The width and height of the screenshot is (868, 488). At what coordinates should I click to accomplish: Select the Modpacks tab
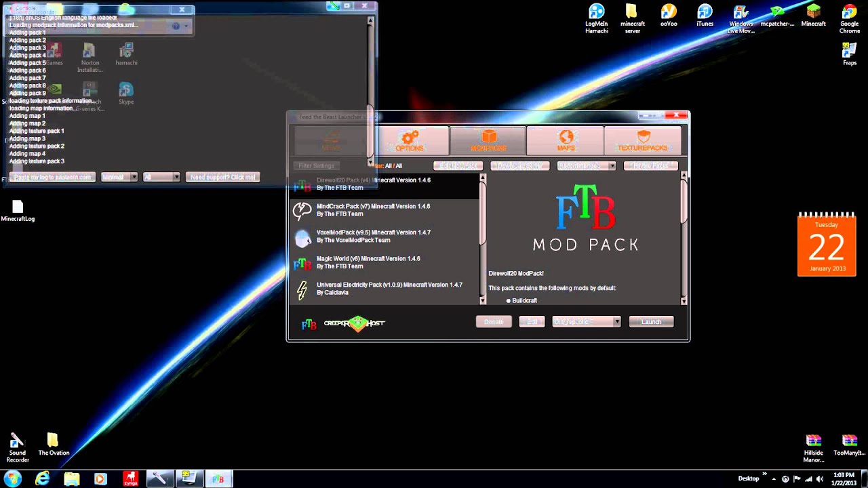pyautogui.click(x=488, y=140)
